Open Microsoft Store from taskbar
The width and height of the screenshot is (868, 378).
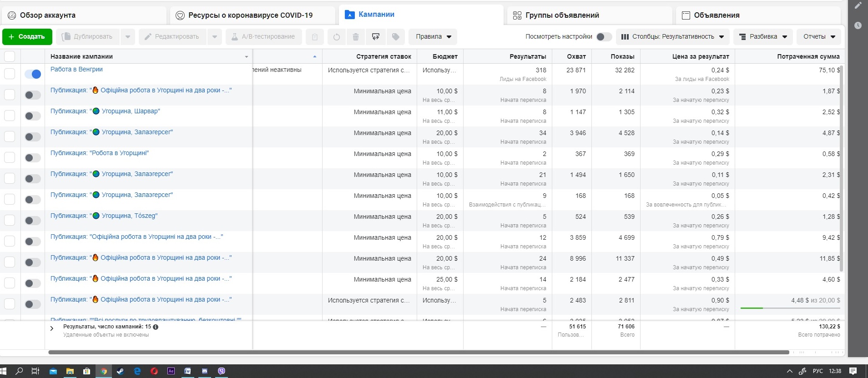[x=87, y=371]
